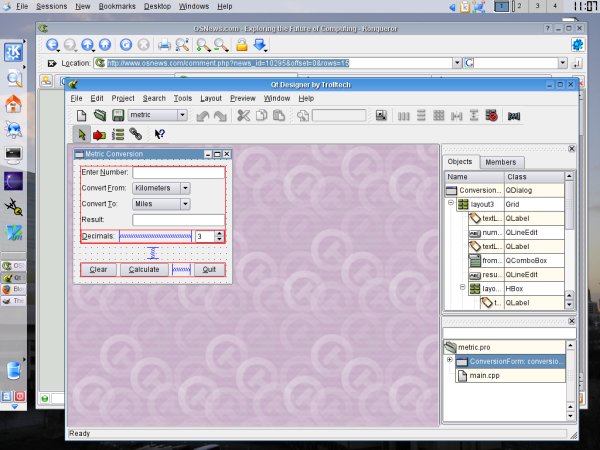Select the Tab Order tool

click(118, 134)
